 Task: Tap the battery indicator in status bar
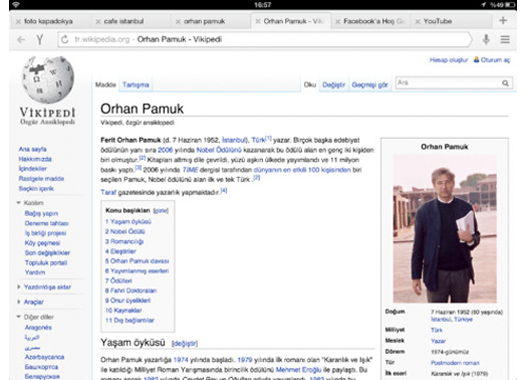point(510,5)
